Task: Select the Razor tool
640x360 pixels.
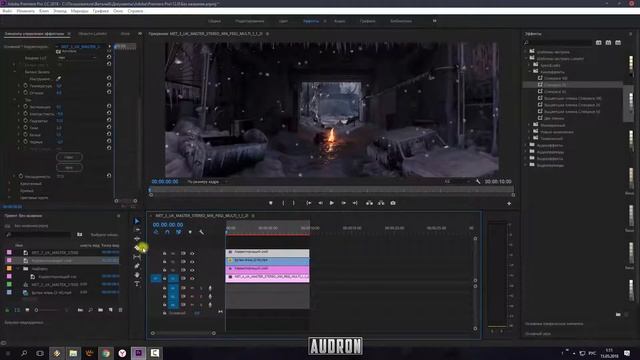Action: [138, 248]
